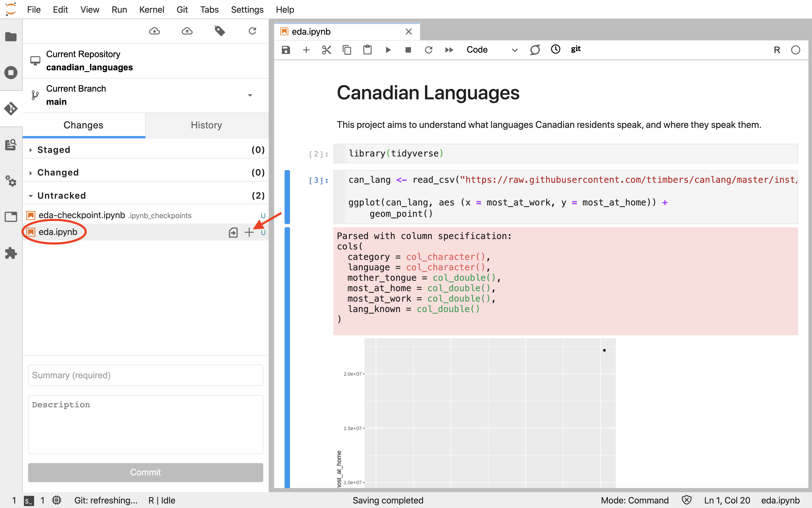Open the Run menu
Screen dimensions: 812x508
[119, 9]
